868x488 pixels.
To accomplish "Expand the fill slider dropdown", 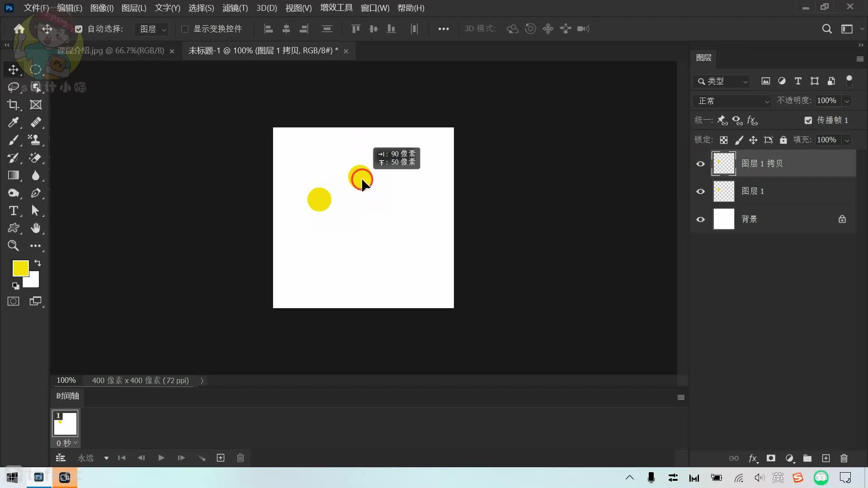I will [847, 140].
